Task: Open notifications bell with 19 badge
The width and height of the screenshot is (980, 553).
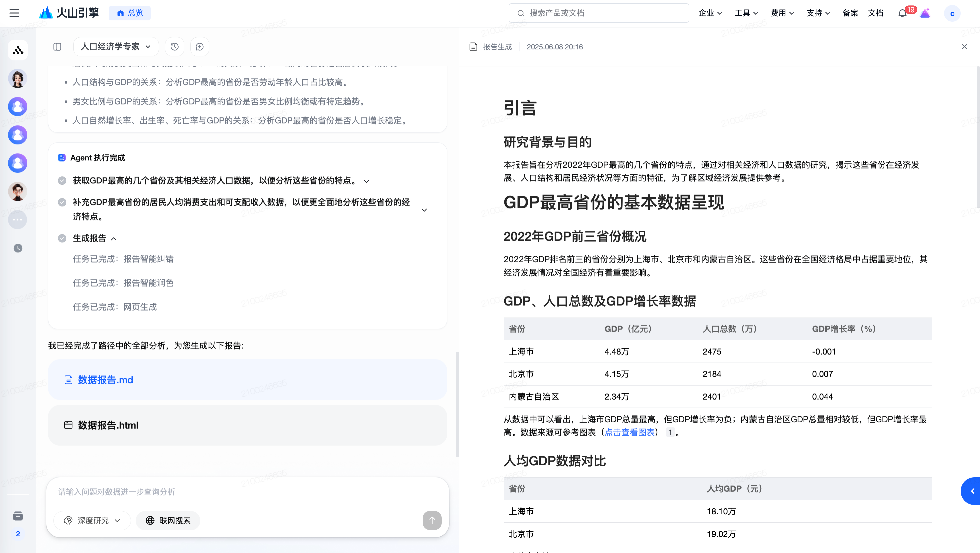Action: (x=903, y=13)
